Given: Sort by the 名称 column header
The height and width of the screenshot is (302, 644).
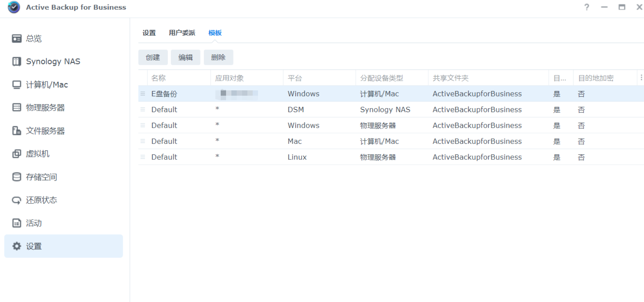Looking at the screenshot, I should click(x=179, y=78).
